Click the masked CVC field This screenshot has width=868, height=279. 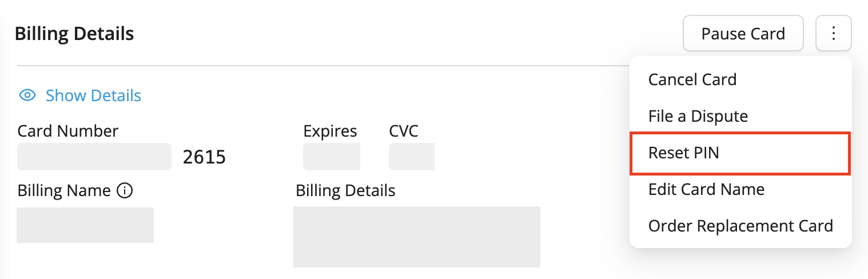click(412, 157)
